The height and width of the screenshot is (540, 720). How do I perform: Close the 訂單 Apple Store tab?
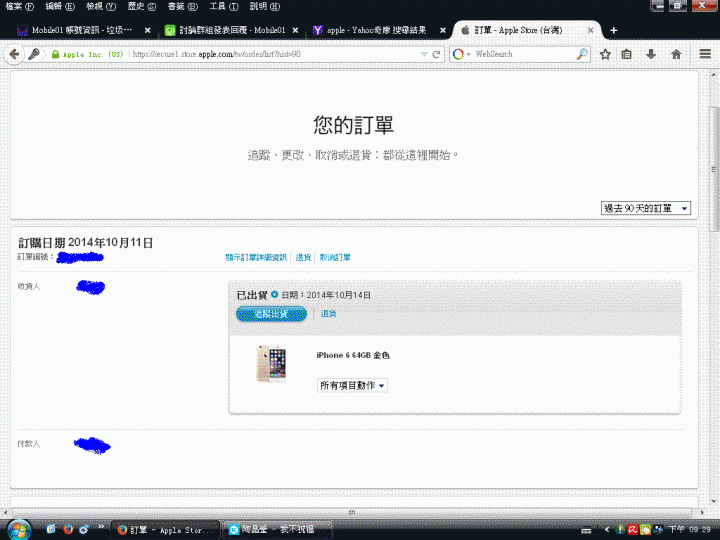tap(591, 30)
